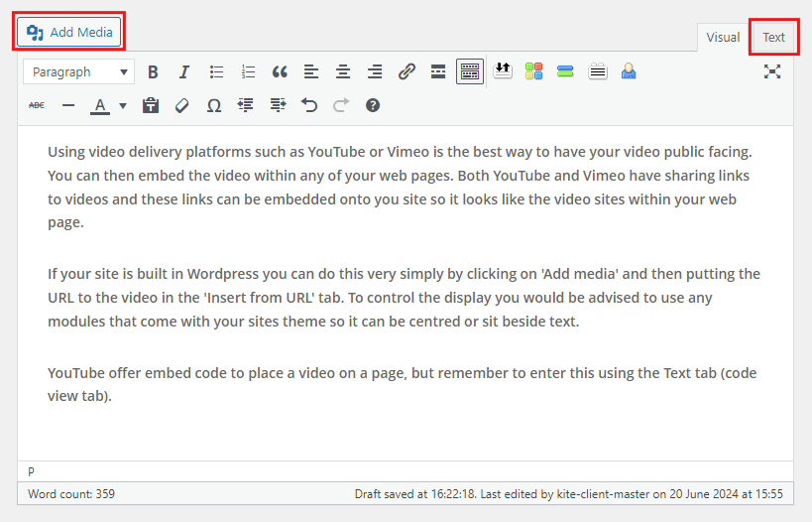This screenshot has width=812, height=522.
Task: Click the two-arrows shortcode icon
Action: coord(503,71)
